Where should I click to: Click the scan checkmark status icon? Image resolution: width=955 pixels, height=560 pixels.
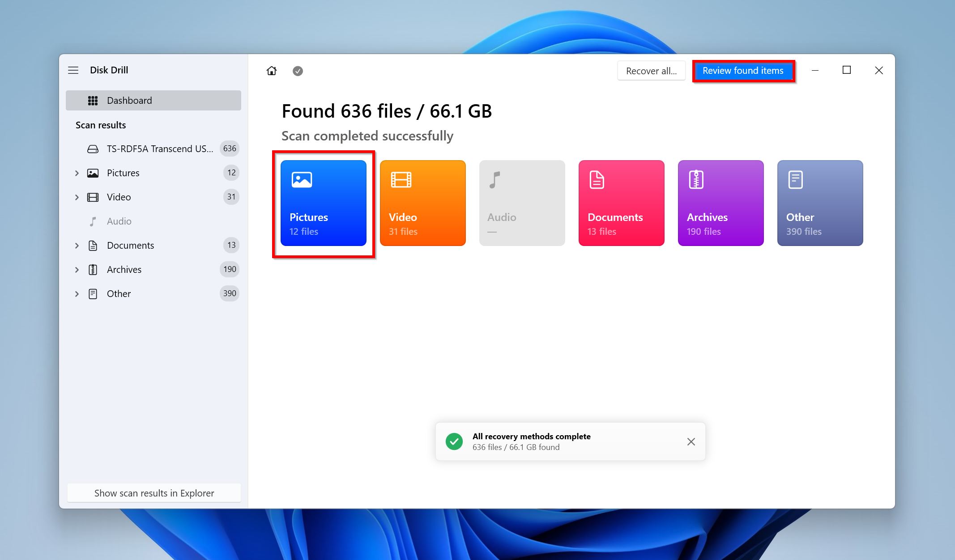click(x=298, y=71)
